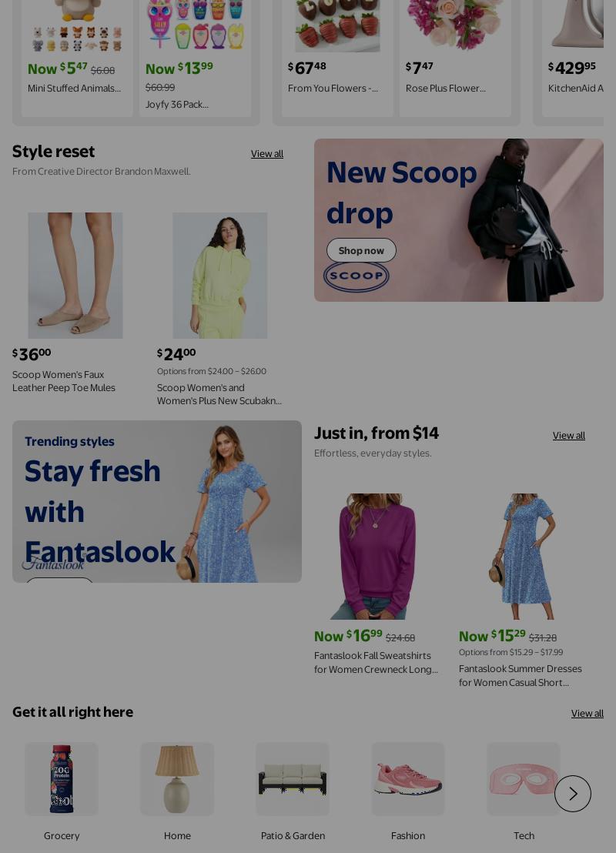This screenshot has width=616, height=853.
Task: Open View all for Style reset
Action: point(266,154)
